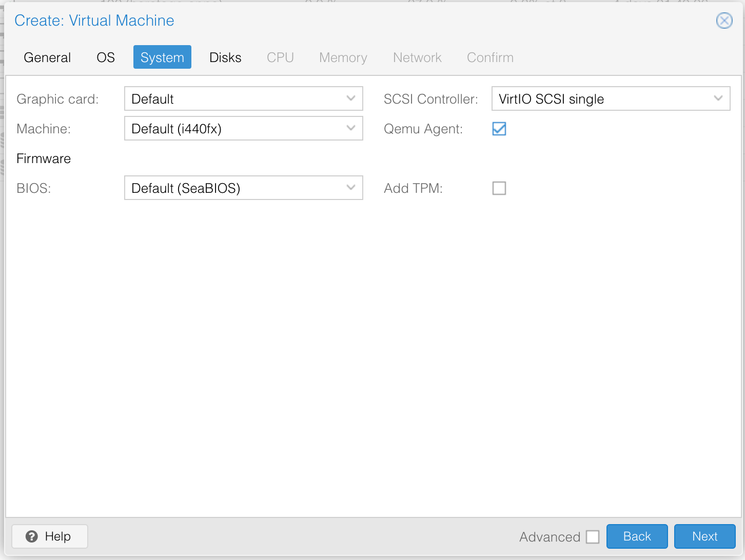Expand the Machine type dropdown arrow
Viewport: 745px width, 560px height.
(x=351, y=128)
